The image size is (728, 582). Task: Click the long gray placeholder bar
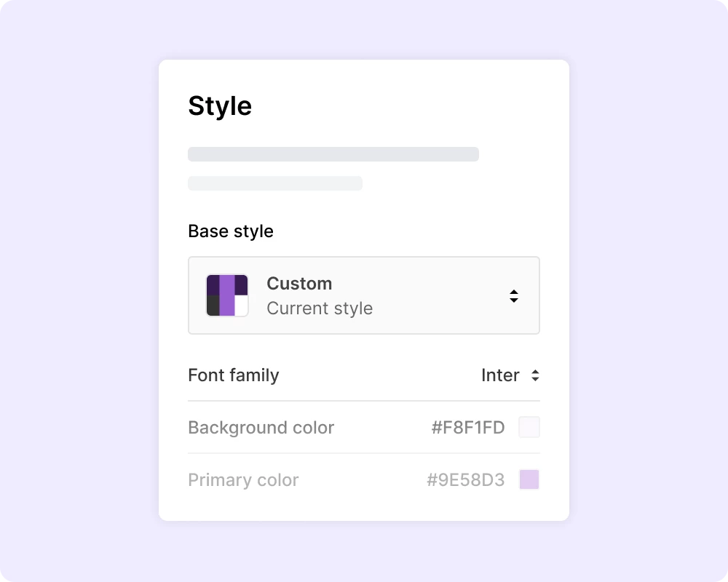[333, 154]
